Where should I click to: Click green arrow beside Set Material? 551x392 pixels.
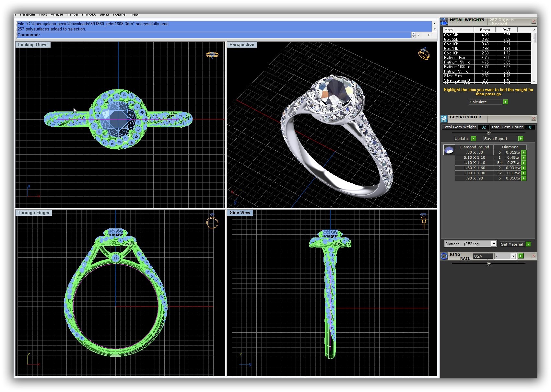pos(528,244)
